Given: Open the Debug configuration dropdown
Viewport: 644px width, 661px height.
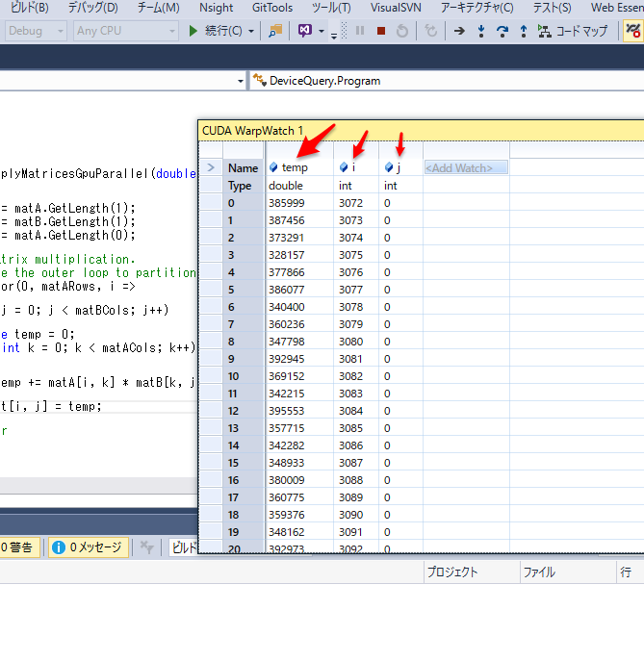Looking at the screenshot, I should pyautogui.click(x=36, y=31).
